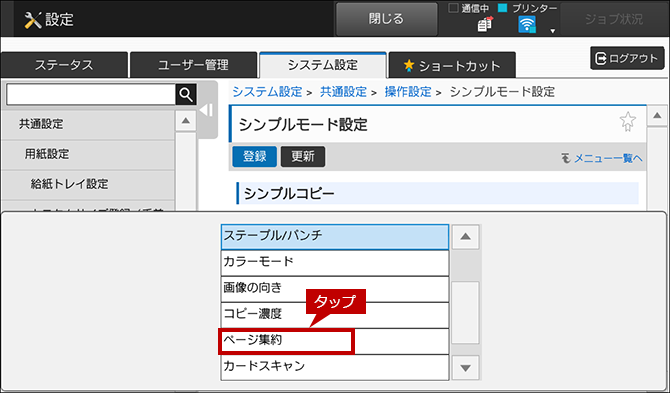The height and width of the screenshot is (393, 670).
Task: Switch to the ステータス tab
Action: 64,65
